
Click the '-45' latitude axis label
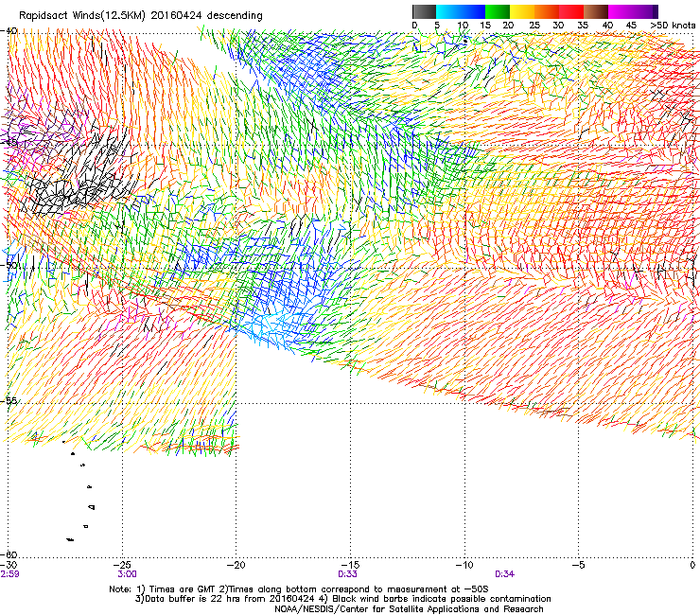pyautogui.click(x=9, y=143)
